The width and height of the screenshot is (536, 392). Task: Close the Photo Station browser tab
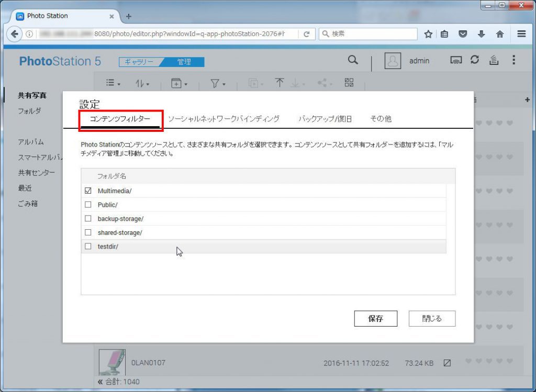(x=111, y=16)
